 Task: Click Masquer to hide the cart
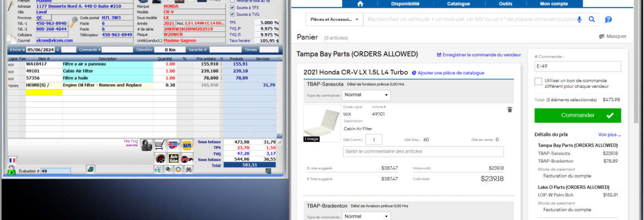click(x=613, y=36)
